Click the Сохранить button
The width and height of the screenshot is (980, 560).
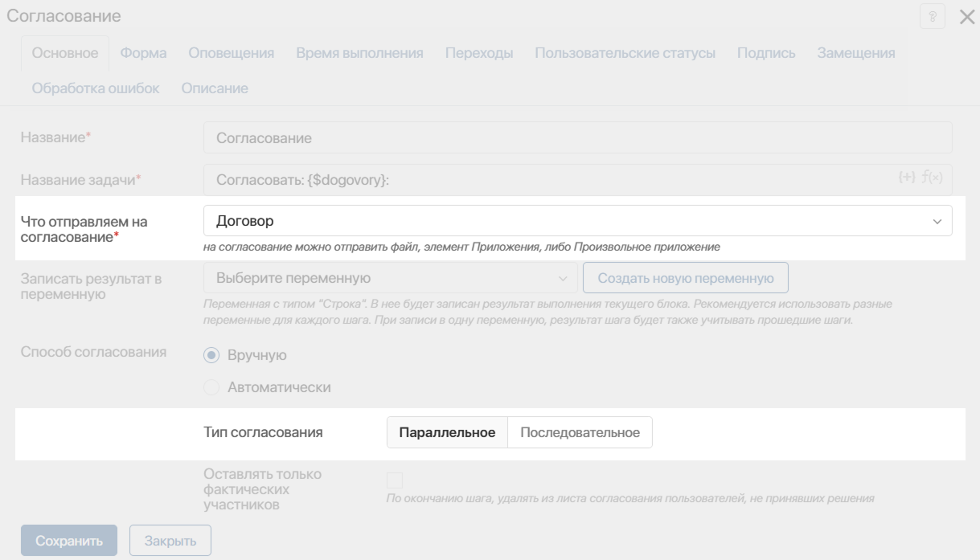69,541
